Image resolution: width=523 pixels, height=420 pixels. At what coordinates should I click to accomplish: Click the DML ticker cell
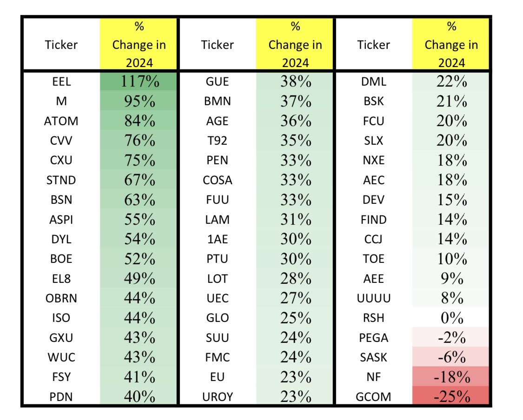374,82
